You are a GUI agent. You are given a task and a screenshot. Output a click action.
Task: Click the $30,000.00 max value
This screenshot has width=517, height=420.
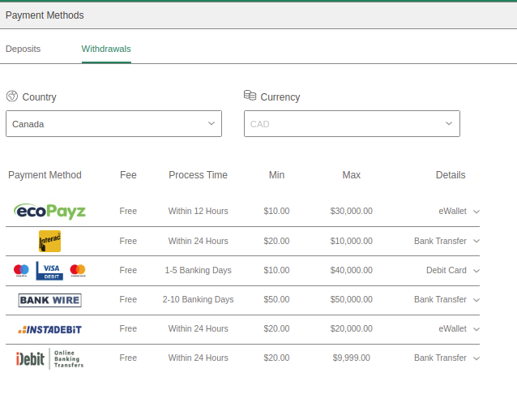(x=352, y=211)
